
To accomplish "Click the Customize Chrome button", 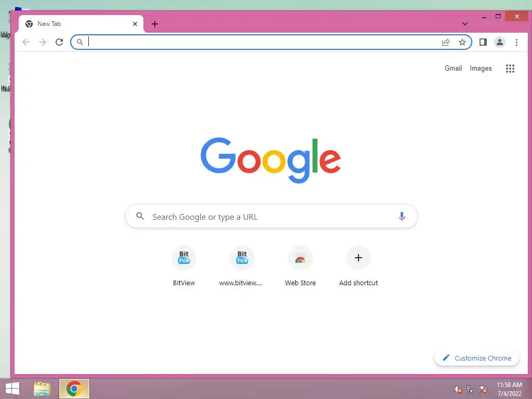I will (477, 358).
